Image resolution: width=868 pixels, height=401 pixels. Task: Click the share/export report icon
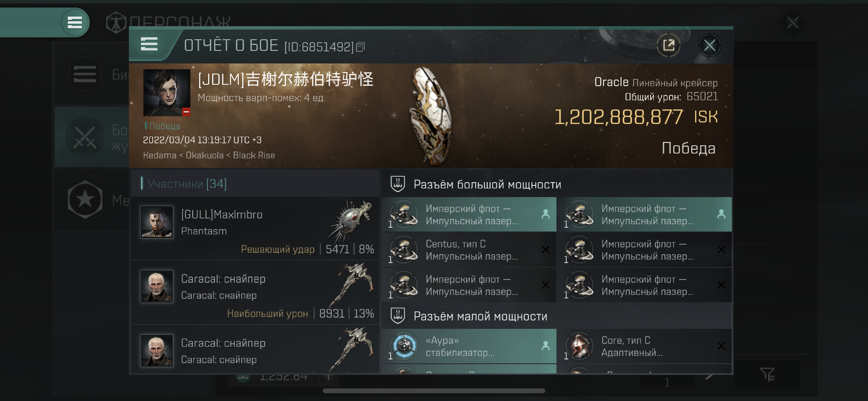(x=668, y=46)
